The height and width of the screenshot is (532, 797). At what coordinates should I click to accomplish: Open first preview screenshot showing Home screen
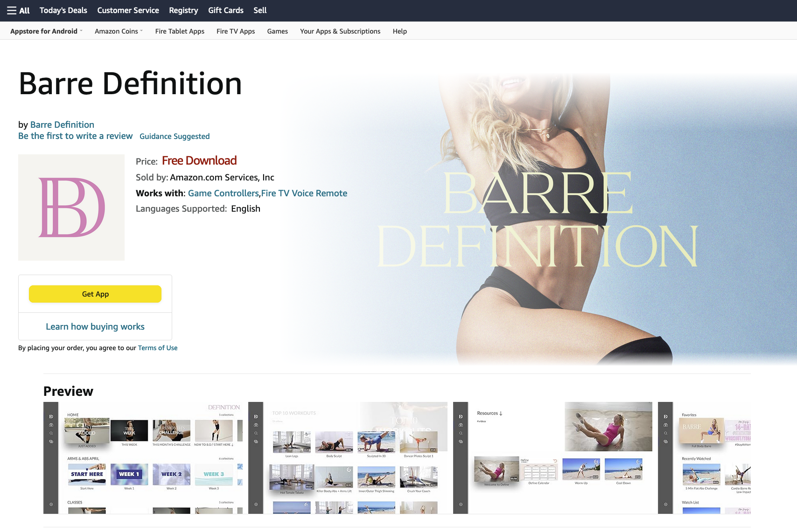143,458
